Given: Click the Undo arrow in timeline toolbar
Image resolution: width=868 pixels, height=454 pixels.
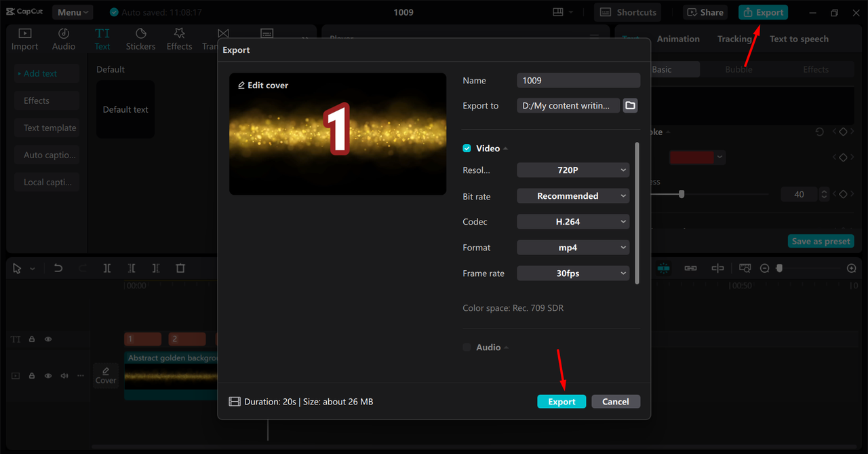Looking at the screenshot, I should [58, 268].
